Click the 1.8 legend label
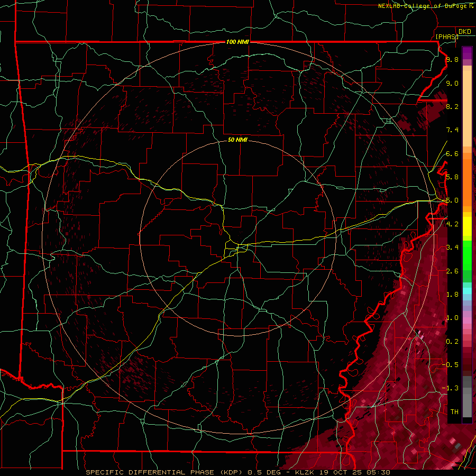This screenshot has height=476, width=476. pos(452,295)
